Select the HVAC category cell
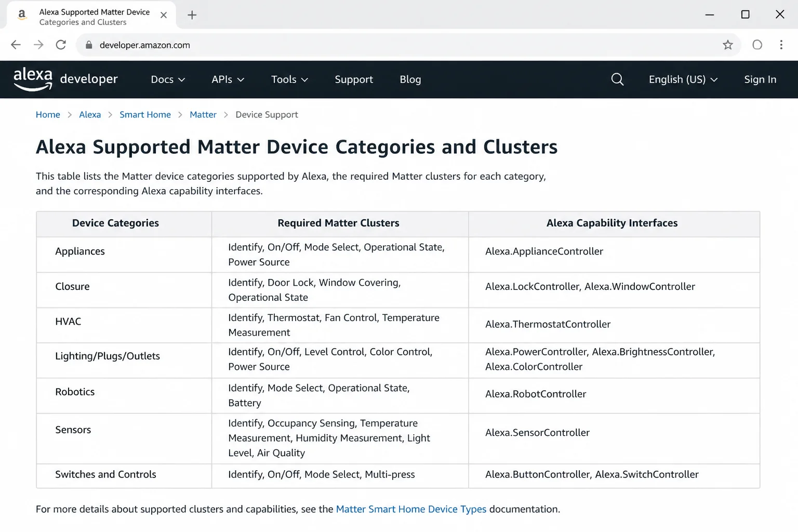The width and height of the screenshot is (798, 532). (124, 325)
